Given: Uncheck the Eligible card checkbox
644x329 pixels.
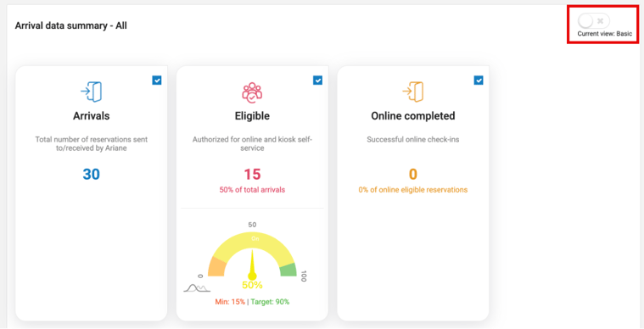Looking at the screenshot, I should click(x=318, y=80).
